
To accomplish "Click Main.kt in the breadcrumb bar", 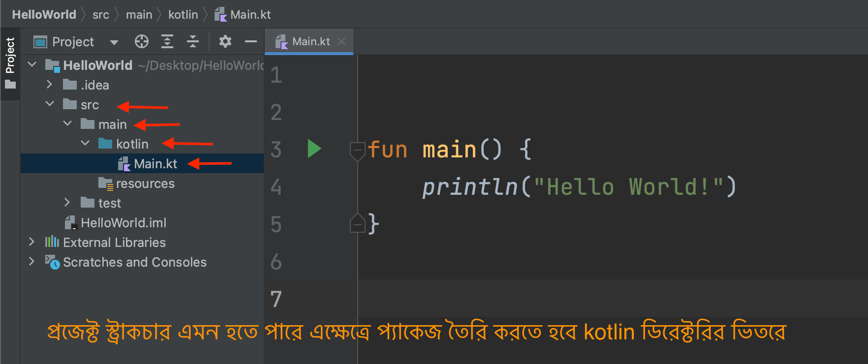I will (x=243, y=15).
